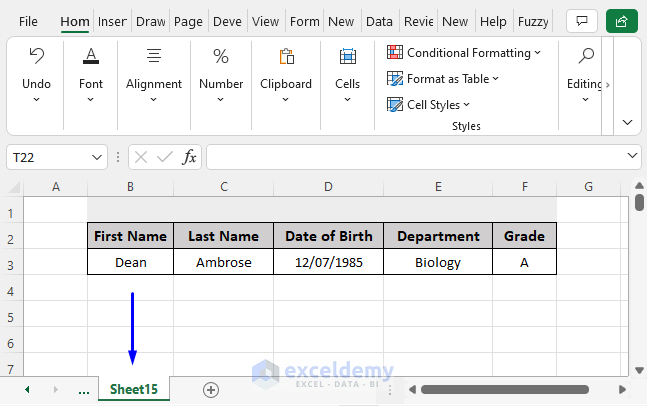Click the Editing search icon

[586, 56]
